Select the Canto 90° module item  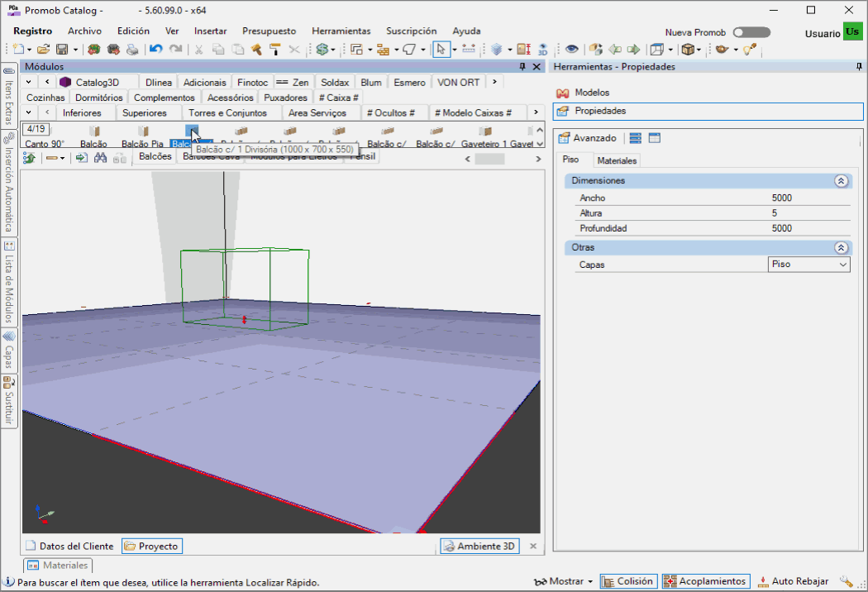pyautogui.click(x=45, y=143)
